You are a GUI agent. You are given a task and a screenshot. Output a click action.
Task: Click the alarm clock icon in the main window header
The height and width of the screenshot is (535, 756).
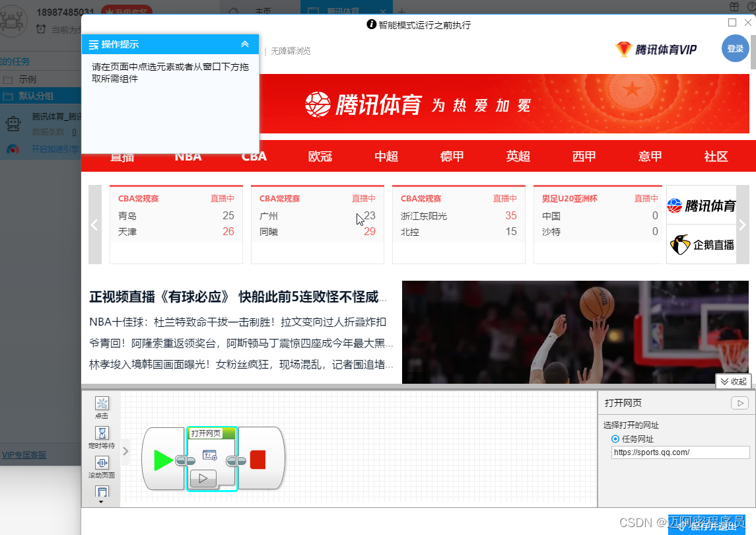41,30
